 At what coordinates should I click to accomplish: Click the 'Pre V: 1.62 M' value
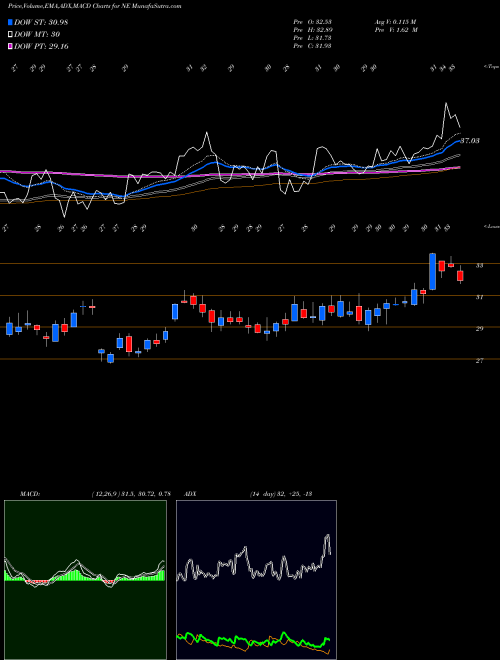(396, 30)
